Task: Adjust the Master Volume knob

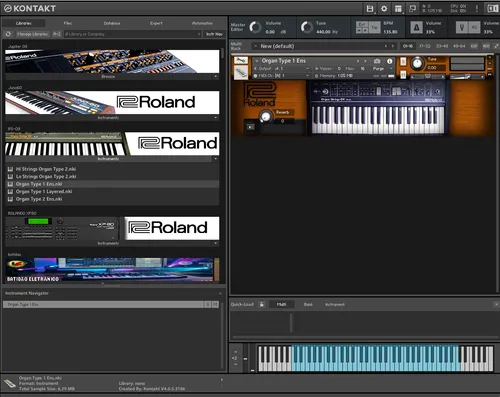Action: (x=255, y=27)
